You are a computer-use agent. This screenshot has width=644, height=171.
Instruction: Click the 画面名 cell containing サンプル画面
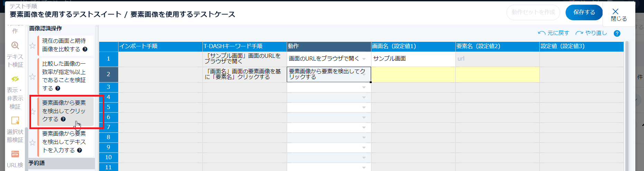point(413,59)
